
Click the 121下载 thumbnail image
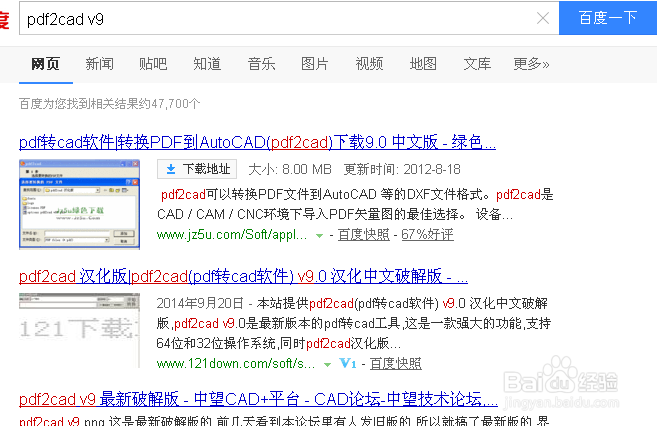[x=79, y=330]
